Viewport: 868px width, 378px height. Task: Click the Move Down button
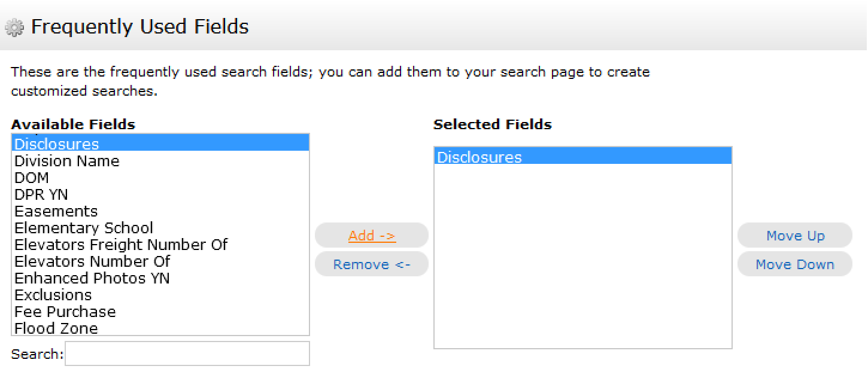pos(795,264)
